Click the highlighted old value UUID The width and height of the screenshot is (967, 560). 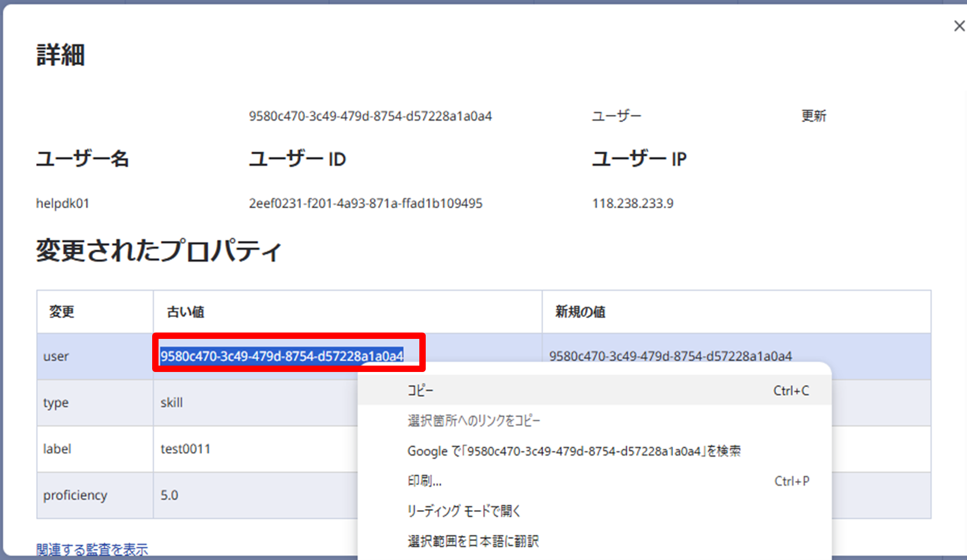point(282,356)
